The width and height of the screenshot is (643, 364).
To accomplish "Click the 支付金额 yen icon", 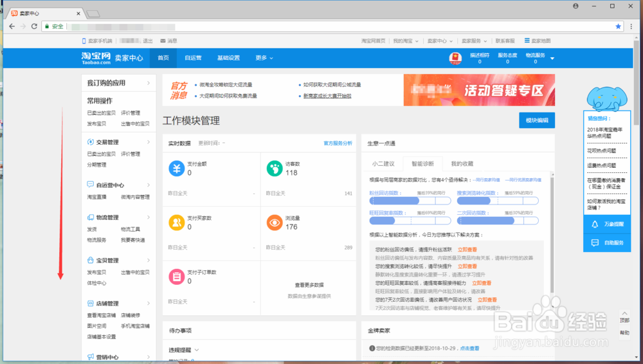I will [x=177, y=168].
